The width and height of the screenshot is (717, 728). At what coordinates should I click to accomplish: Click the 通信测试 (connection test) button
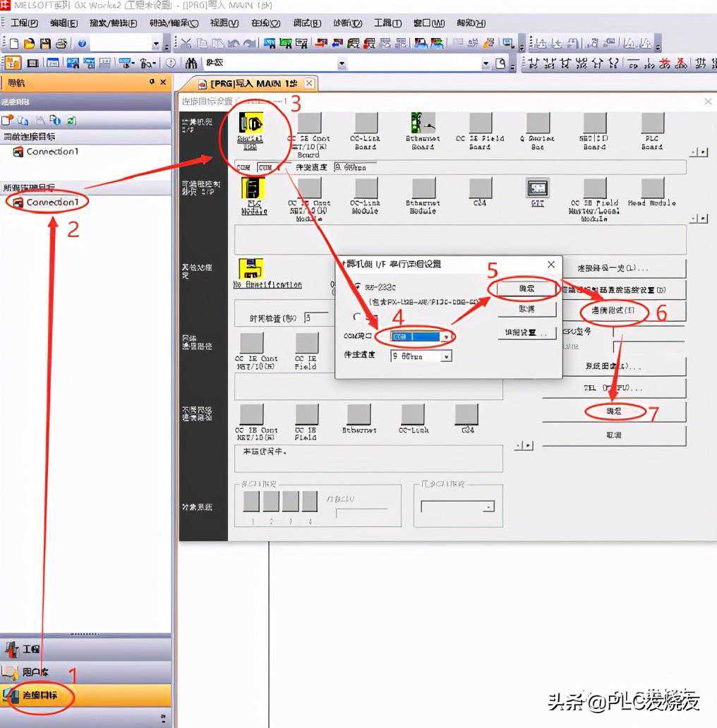(x=613, y=310)
